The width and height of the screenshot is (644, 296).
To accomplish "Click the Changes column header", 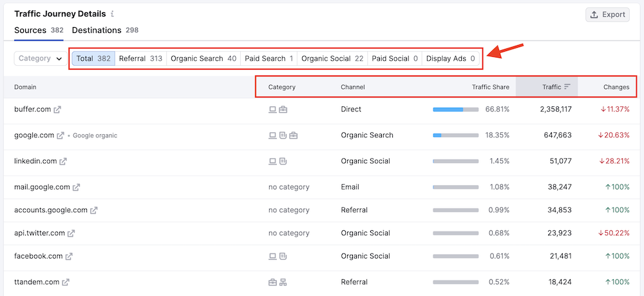I will tap(616, 87).
